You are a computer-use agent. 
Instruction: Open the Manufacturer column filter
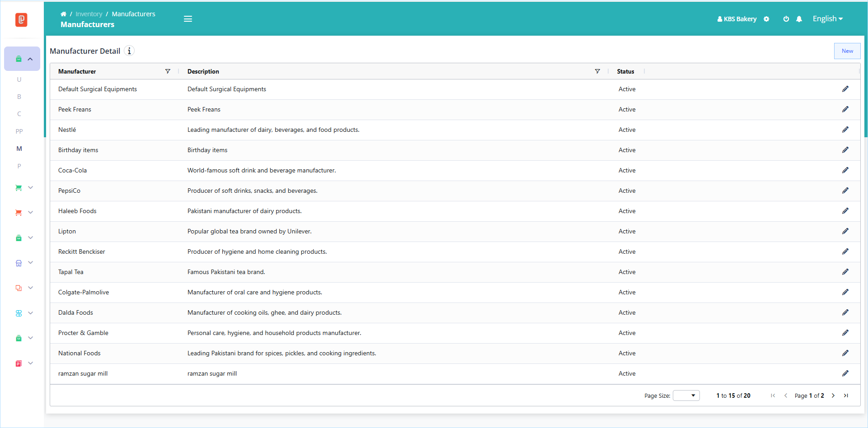[168, 71]
